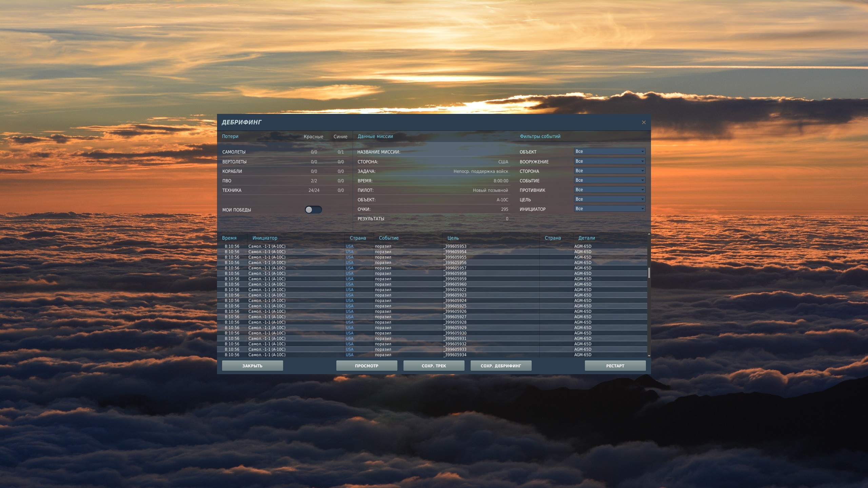Select event row with target _399605955
Image resolution: width=868 pixels, height=488 pixels.
(x=432, y=257)
